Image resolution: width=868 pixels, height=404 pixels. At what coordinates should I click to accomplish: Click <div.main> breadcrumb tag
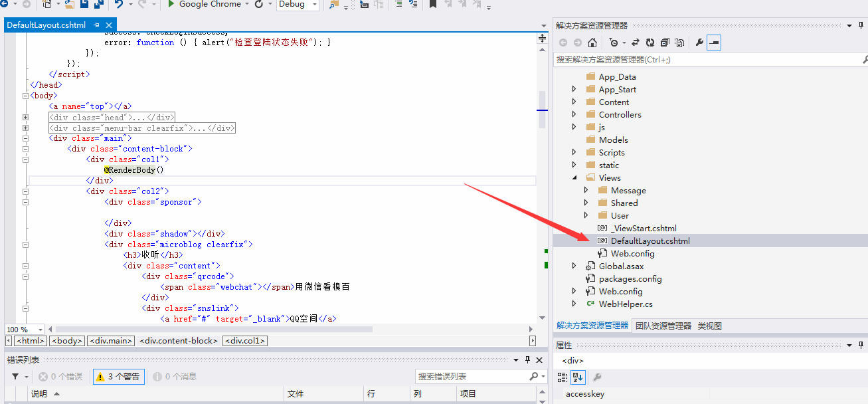point(111,341)
